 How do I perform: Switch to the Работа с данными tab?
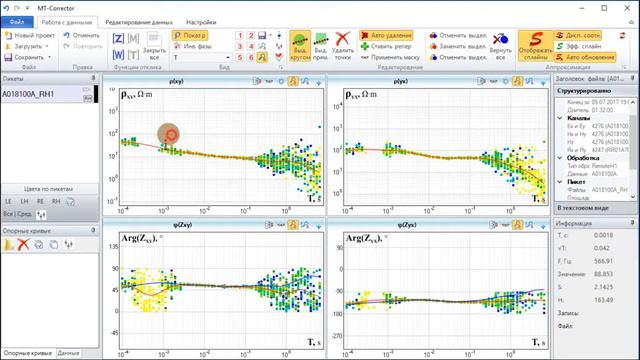[67, 22]
